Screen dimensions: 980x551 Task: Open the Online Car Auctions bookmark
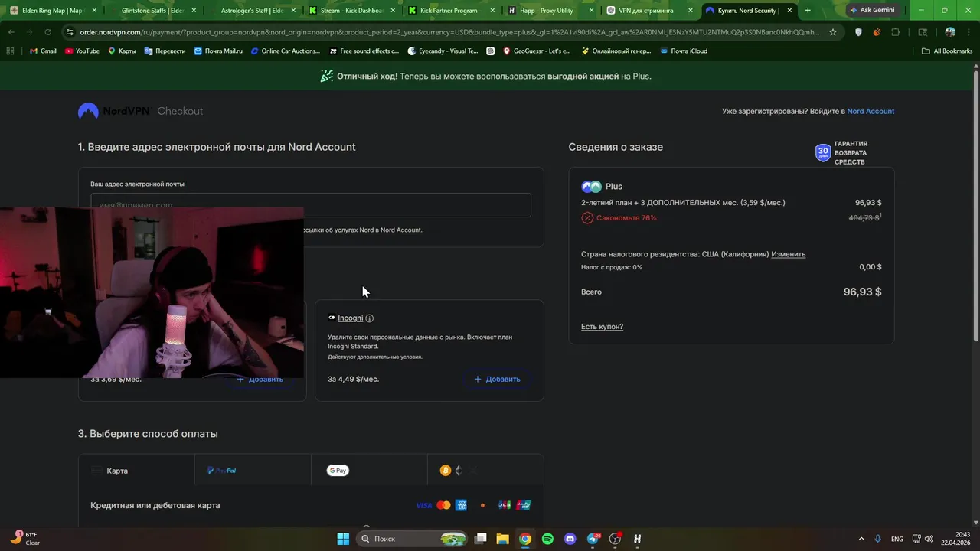point(285,51)
